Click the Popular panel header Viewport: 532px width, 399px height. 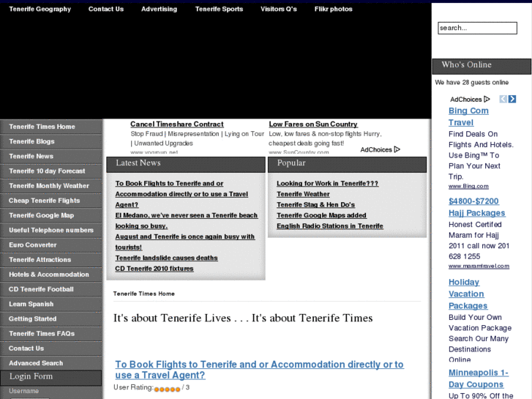pos(347,164)
